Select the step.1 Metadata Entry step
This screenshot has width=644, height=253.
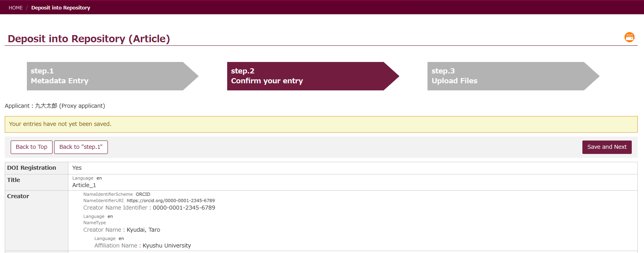(x=107, y=76)
